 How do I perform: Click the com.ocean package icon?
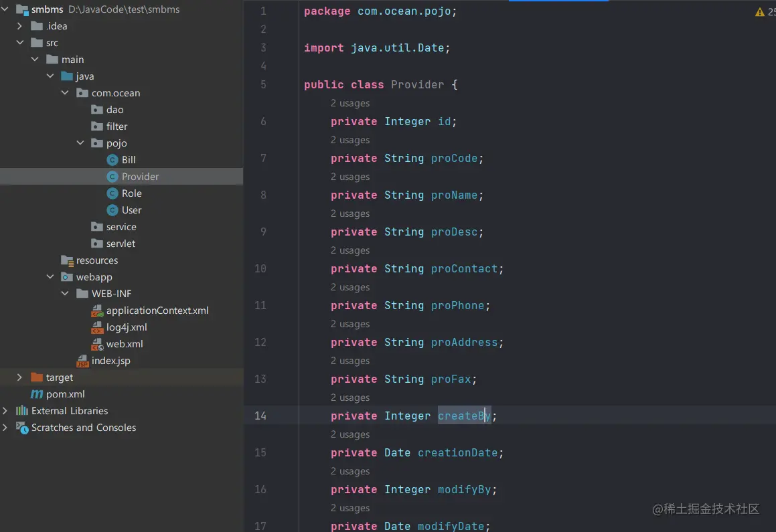click(x=82, y=94)
